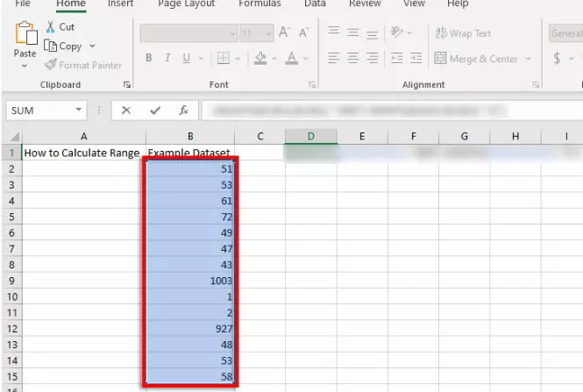The width and height of the screenshot is (583, 392).
Task: Click the text orientation icon
Action: point(396,32)
